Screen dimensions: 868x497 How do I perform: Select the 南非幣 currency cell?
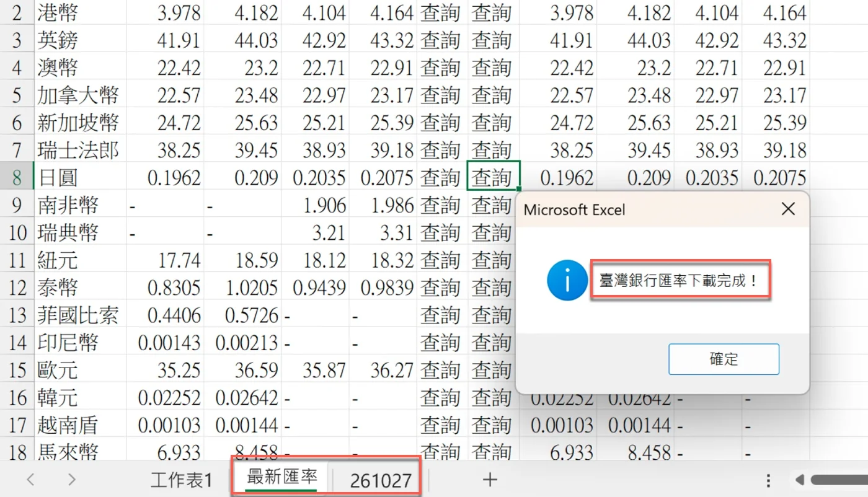tap(80, 205)
